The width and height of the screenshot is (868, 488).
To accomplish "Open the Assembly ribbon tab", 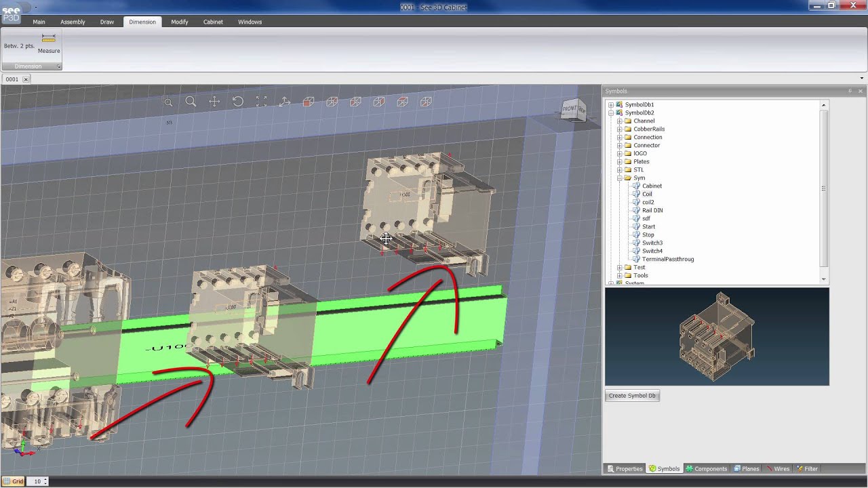I will coord(73,22).
